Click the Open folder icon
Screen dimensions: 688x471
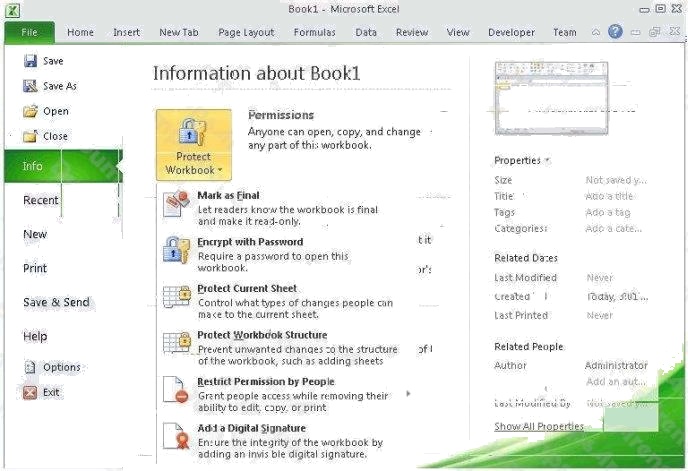click(30, 111)
